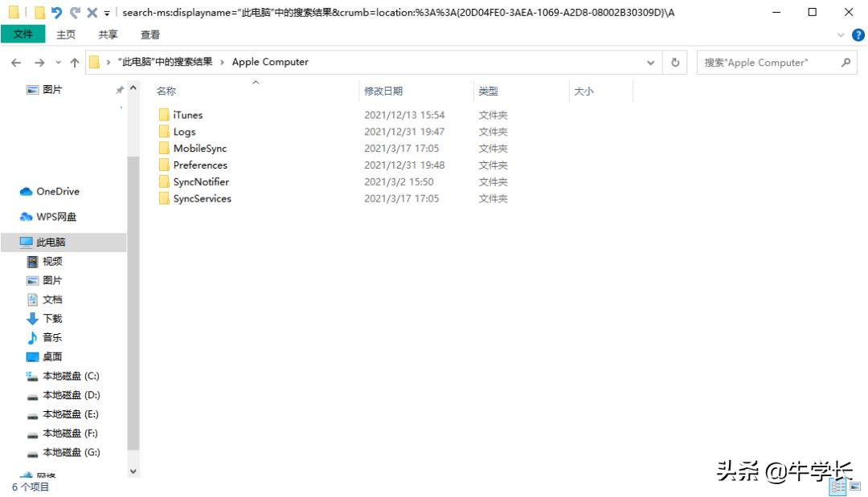Viewport: 868px width, 497px height.
Task: Click Apple Computer in the breadcrumb path
Action: click(x=269, y=62)
